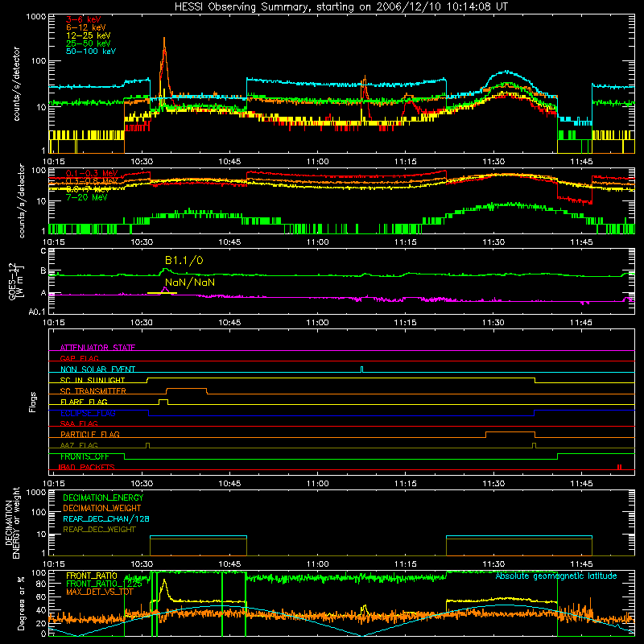
Task: Select the GAP_FLAG label
Action: 79,358
